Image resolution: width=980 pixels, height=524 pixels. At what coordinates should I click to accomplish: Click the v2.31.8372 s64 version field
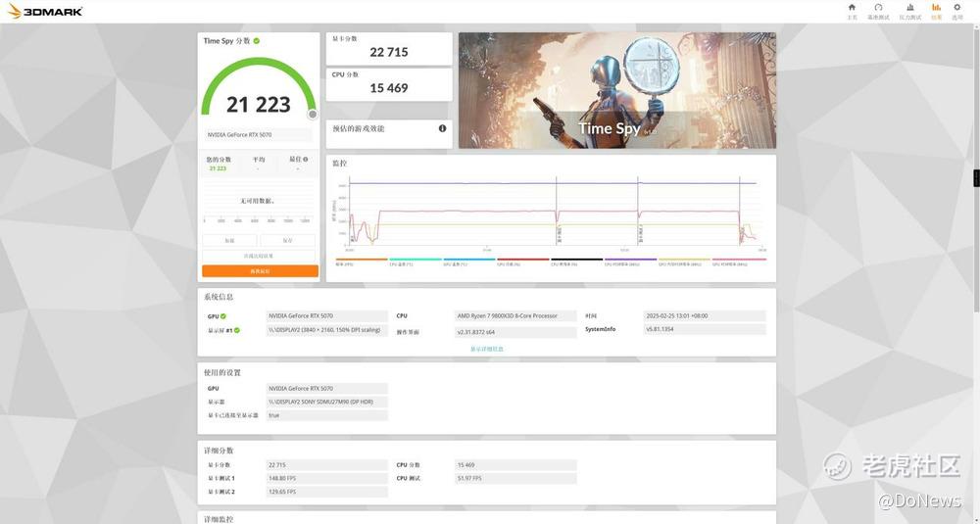(515, 332)
